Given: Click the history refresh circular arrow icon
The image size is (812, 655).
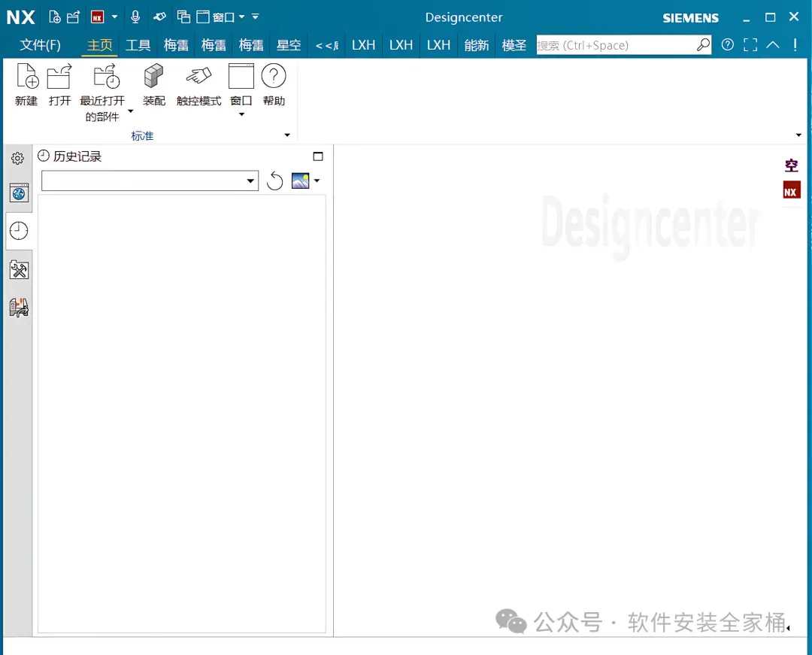Looking at the screenshot, I should [275, 181].
